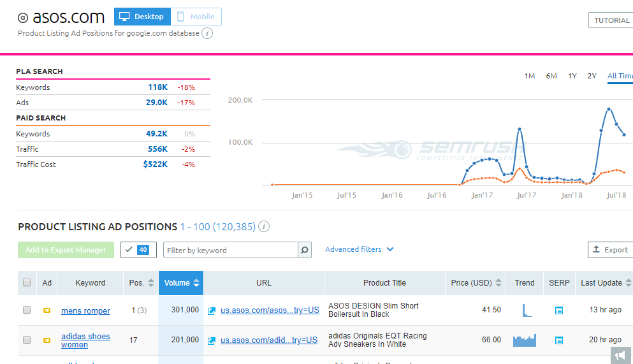This screenshot has width=633, height=364.
Task: Tick the checkbox for adidas shoes women row
Action: (27, 340)
